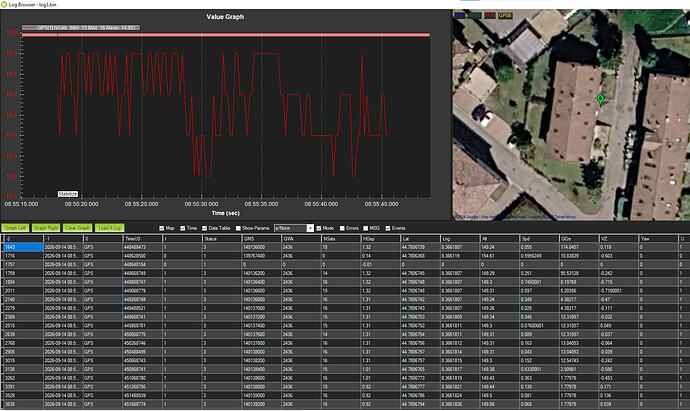Select the red POS legend label on map
690x411 pixels.
(490, 15)
